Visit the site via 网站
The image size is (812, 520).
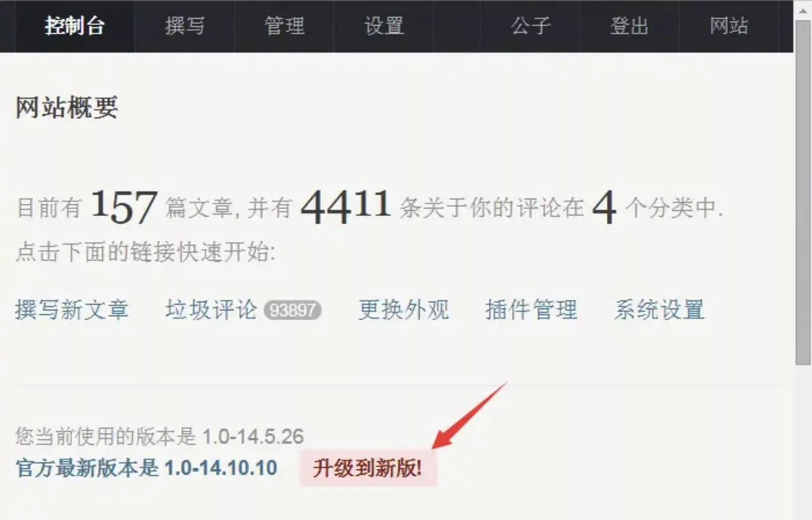pyautogui.click(x=729, y=26)
